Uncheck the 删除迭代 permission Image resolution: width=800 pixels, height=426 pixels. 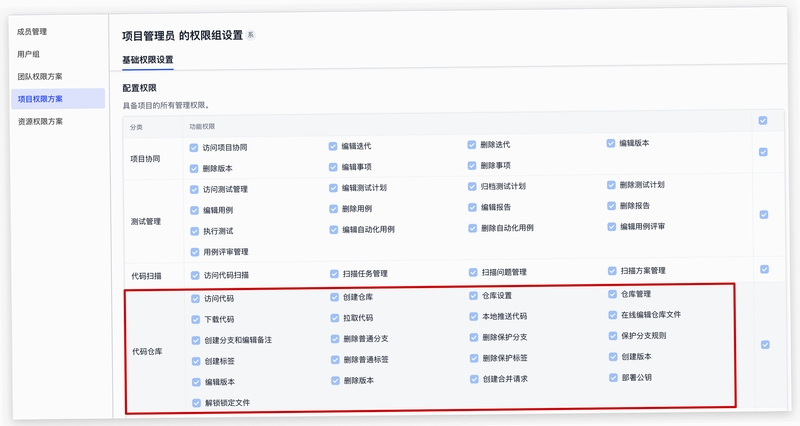[471, 145]
